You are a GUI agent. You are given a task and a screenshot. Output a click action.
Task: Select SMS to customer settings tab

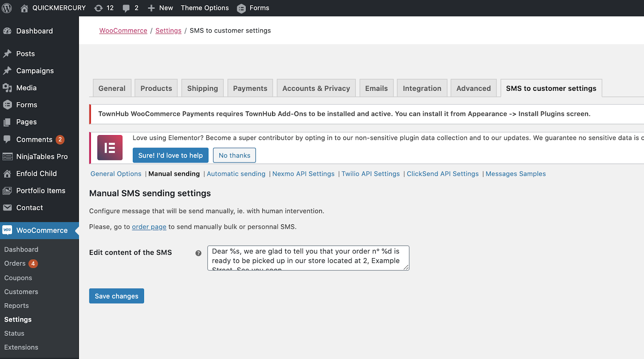tap(551, 88)
